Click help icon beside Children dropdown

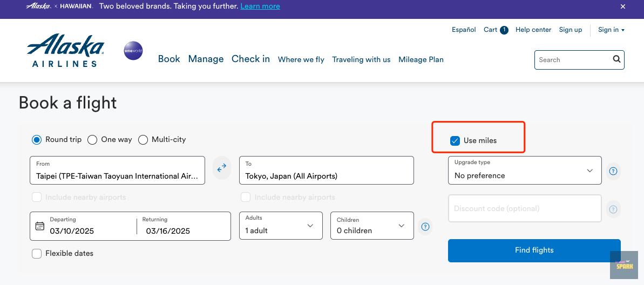point(425,226)
